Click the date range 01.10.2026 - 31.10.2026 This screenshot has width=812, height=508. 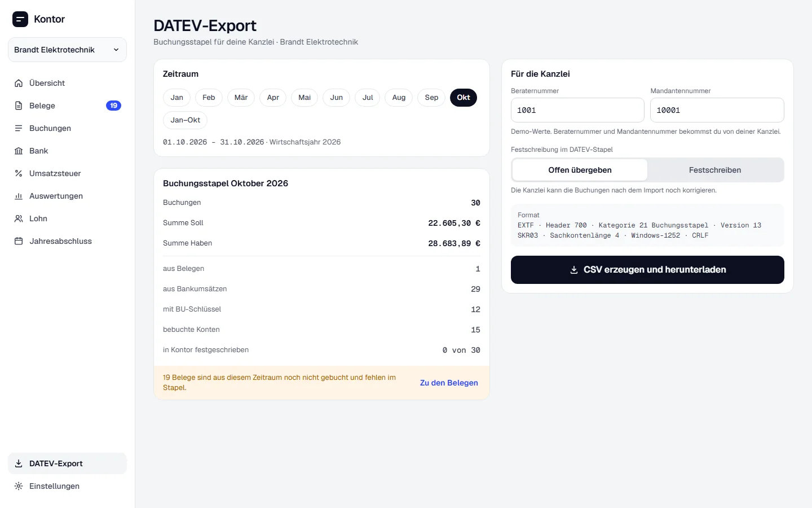tap(213, 142)
